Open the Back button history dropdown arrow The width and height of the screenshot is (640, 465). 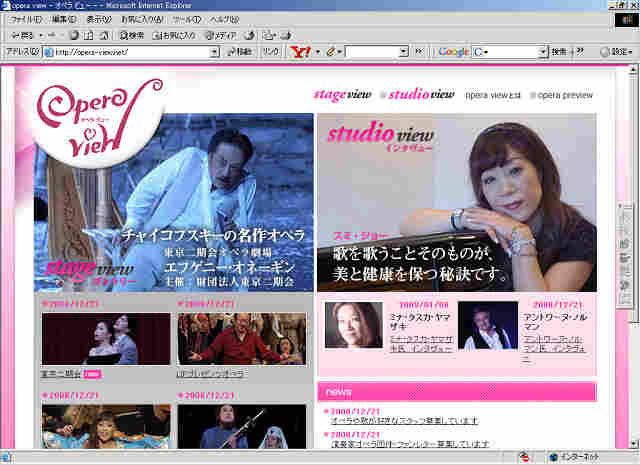pyautogui.click(x=40, y=36)
